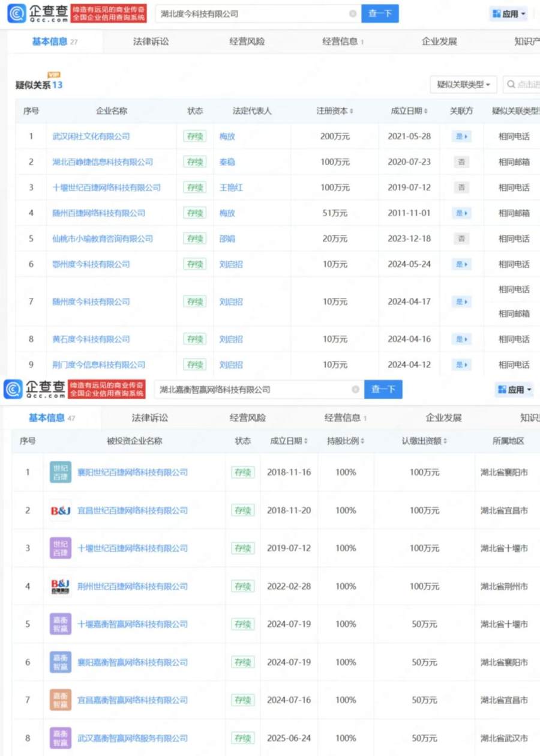540x756 pixels.
Task: Open the 疑似关联类型 filter dropdown
Action: 463,85
